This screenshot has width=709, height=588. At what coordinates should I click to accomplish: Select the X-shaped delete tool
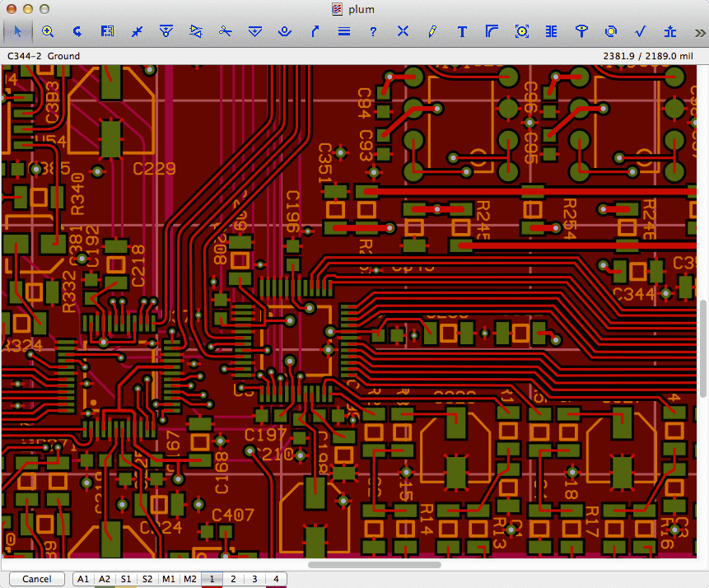[x=403, y=31]
